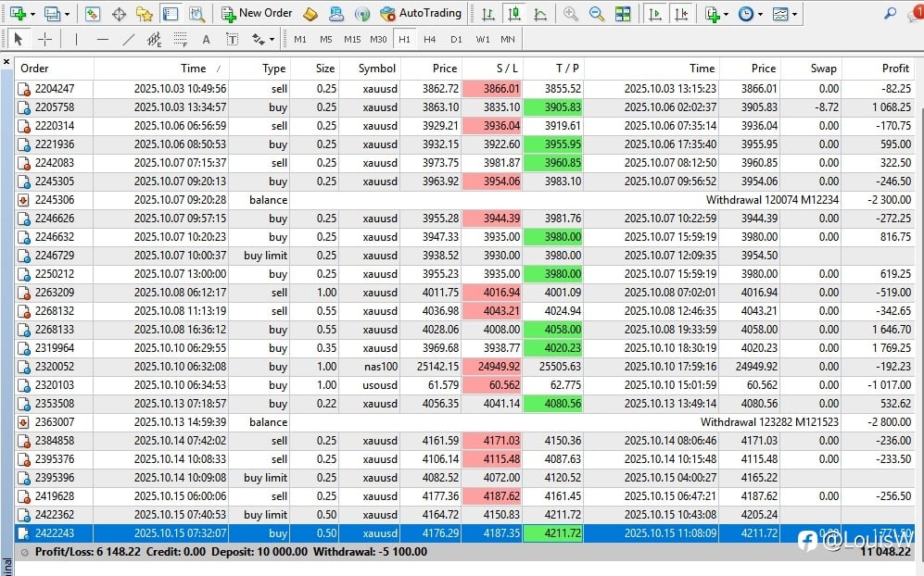The image size is (924, 576).
Task: Draw a vertical line
Action: pyautogui.click(x=76, y=40)
